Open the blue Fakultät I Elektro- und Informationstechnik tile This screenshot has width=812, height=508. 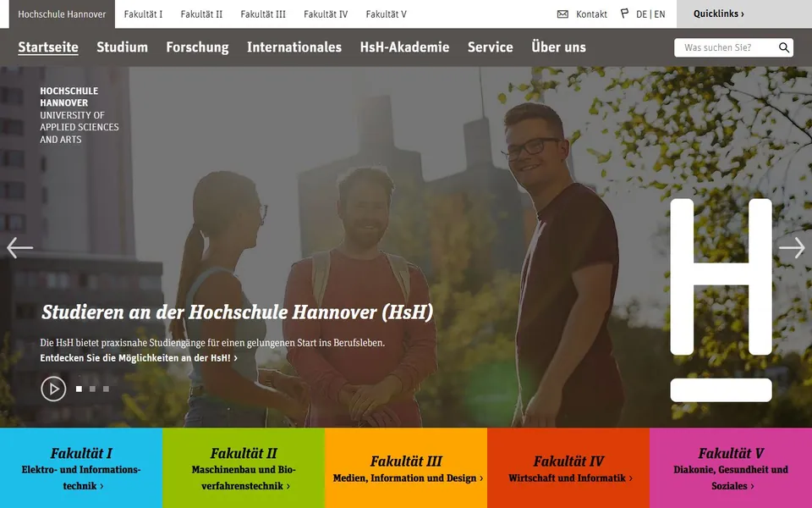click(x=81, y=468)
